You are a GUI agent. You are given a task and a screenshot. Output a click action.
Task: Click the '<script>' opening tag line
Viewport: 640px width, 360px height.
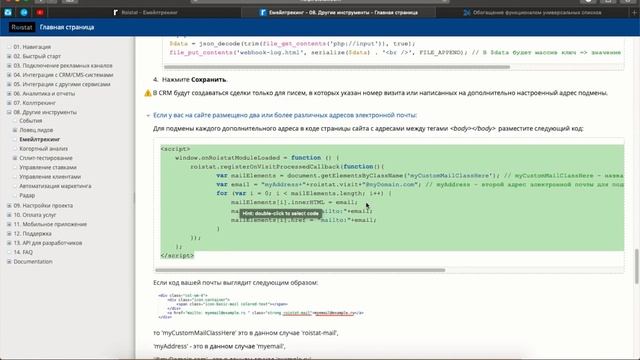(x=176, y=149)
